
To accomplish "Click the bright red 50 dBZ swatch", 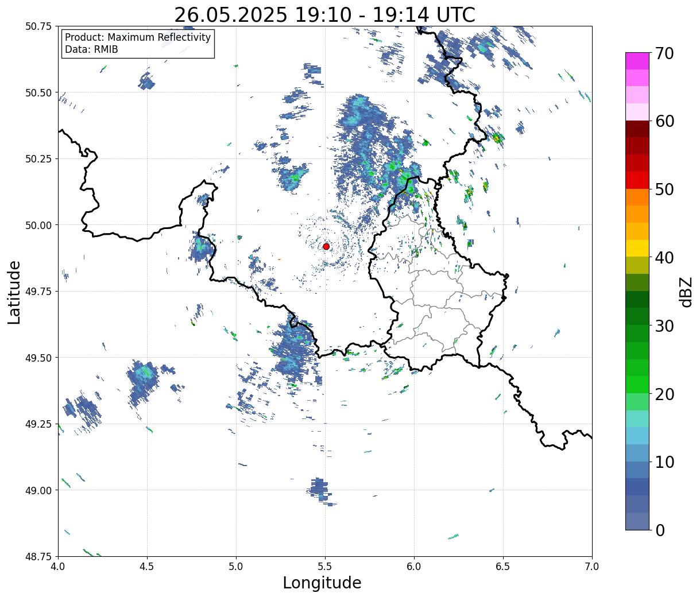I will click(637, 180).
